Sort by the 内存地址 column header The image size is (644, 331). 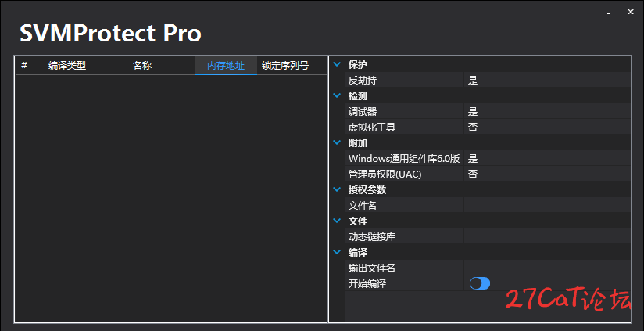click(x=226, y=66)
